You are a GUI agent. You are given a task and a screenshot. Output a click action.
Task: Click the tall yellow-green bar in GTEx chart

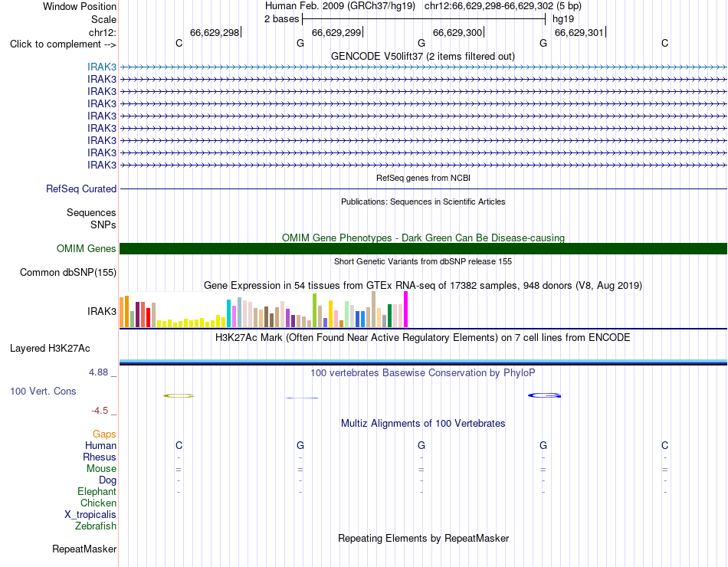click(315, 310)
